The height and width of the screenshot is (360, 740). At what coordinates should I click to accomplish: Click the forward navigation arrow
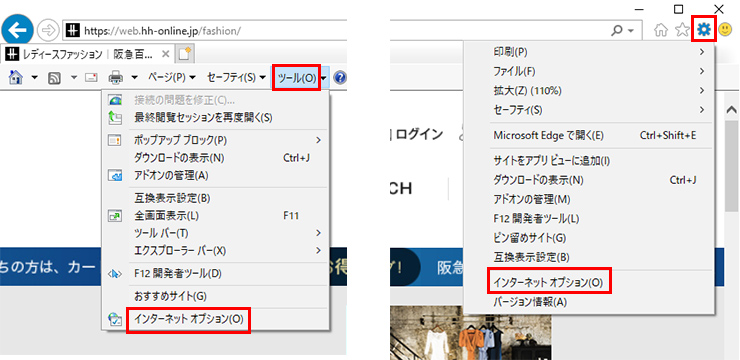(47, 31)
